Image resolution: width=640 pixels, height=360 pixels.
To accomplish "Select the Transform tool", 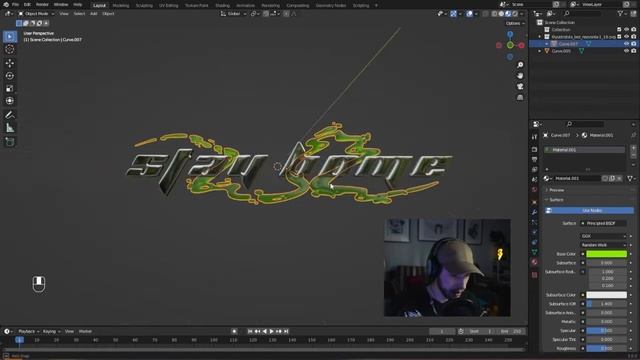I will coord(10,101).
